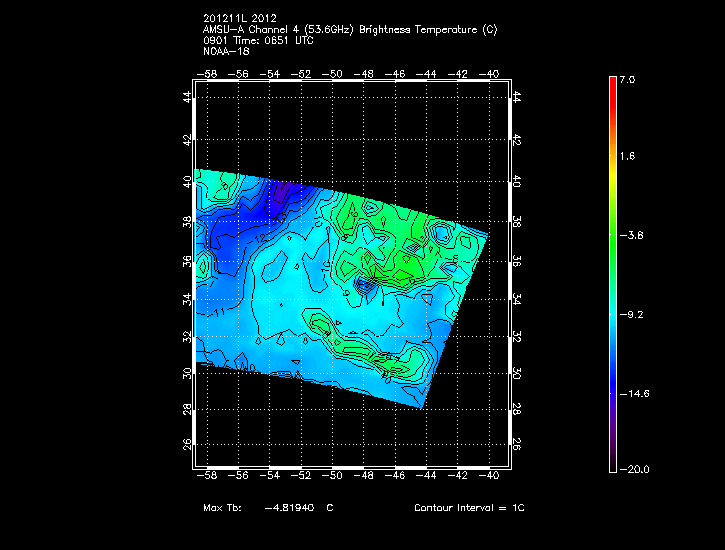The height and width of the screenshot is (550, 725).
Task: Select the AMSU-A Channel 4 Brightness Temperature heading
Action: (349, 30)
